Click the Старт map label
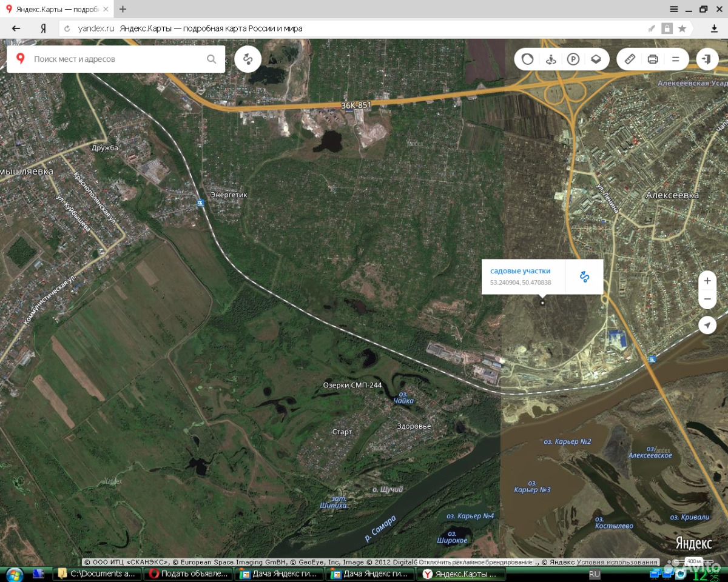This screenshot has width=728, height=582. coord(342,432)
